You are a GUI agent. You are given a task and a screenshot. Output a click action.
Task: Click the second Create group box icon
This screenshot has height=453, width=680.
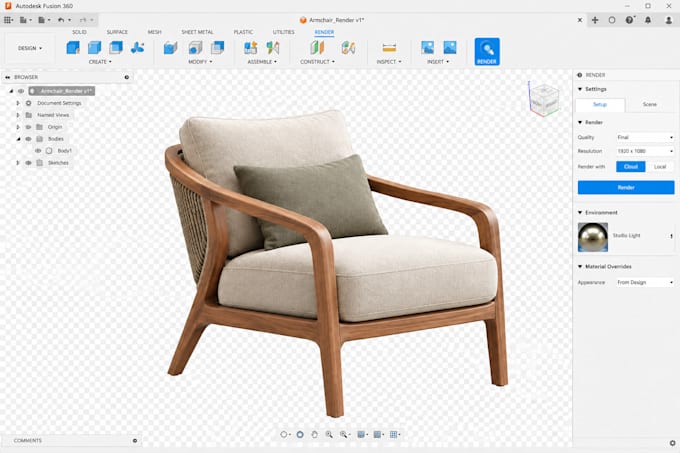click(x=94, y=47)
